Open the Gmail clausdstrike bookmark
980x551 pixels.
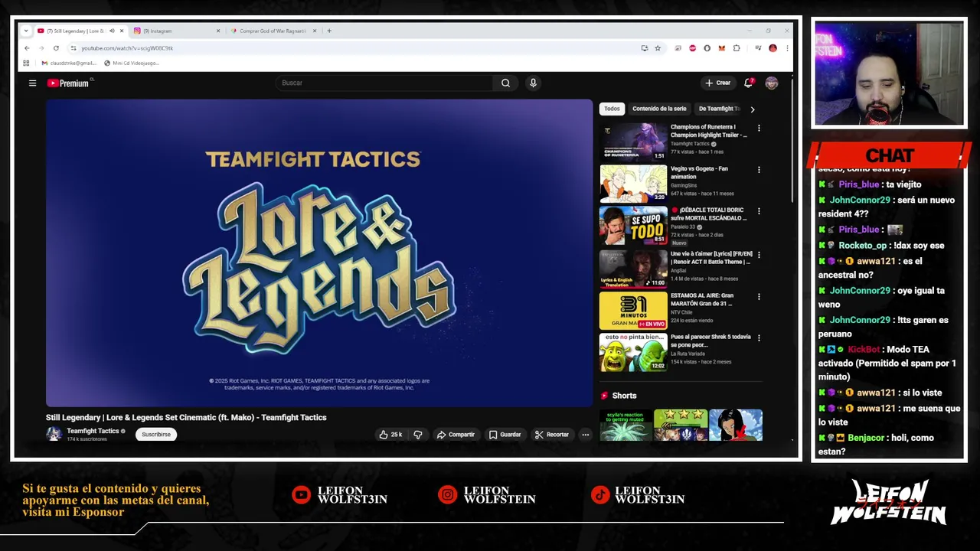click(69, 63)
